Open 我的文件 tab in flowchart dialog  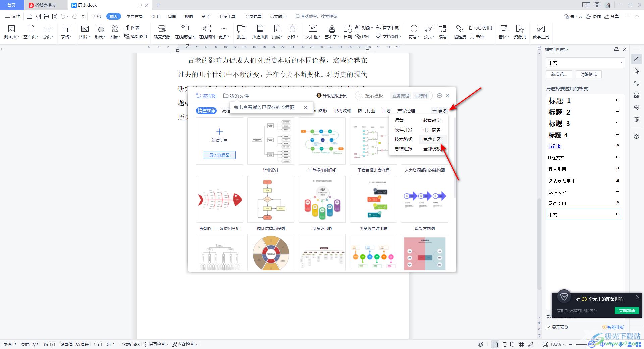[x=236, y=96]
